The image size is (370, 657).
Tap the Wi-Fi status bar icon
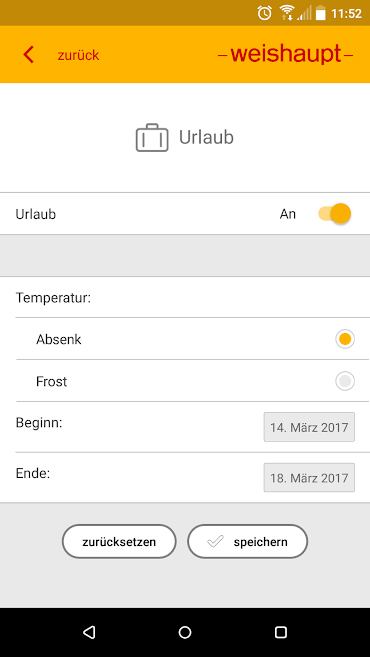pos(287,13)
